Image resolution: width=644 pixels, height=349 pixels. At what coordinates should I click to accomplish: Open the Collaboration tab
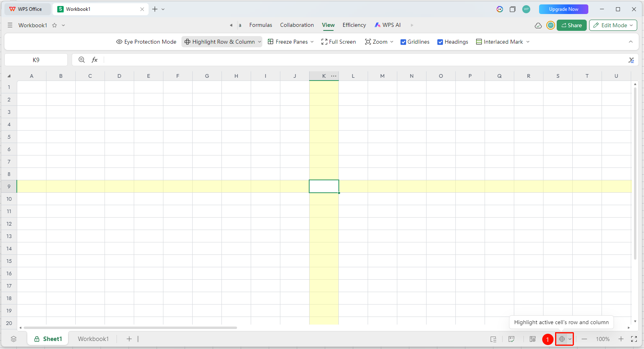tap(297, 25)
